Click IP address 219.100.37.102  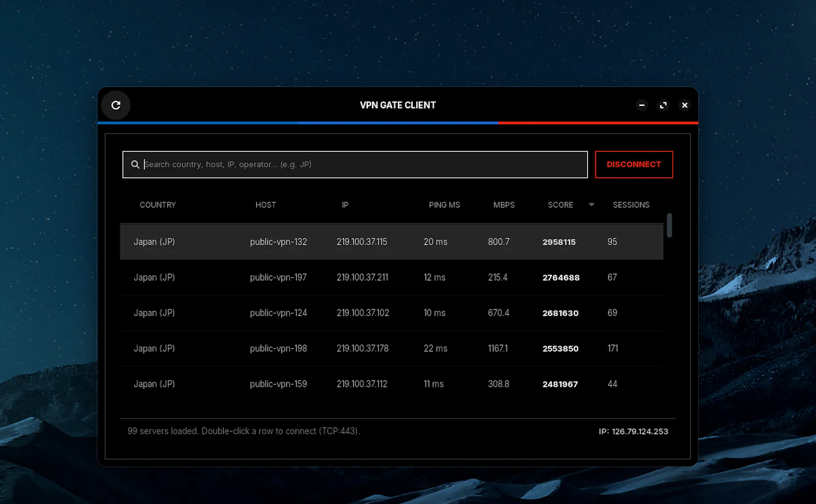363,313
